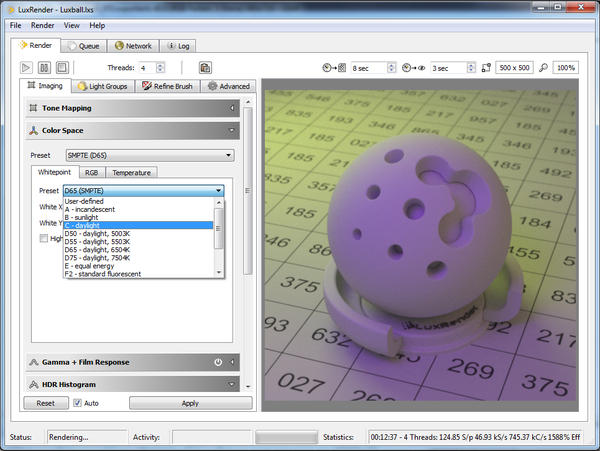Select D65 - daylight, 6504K option
The image size is (600, 451).
click(138, 250)
